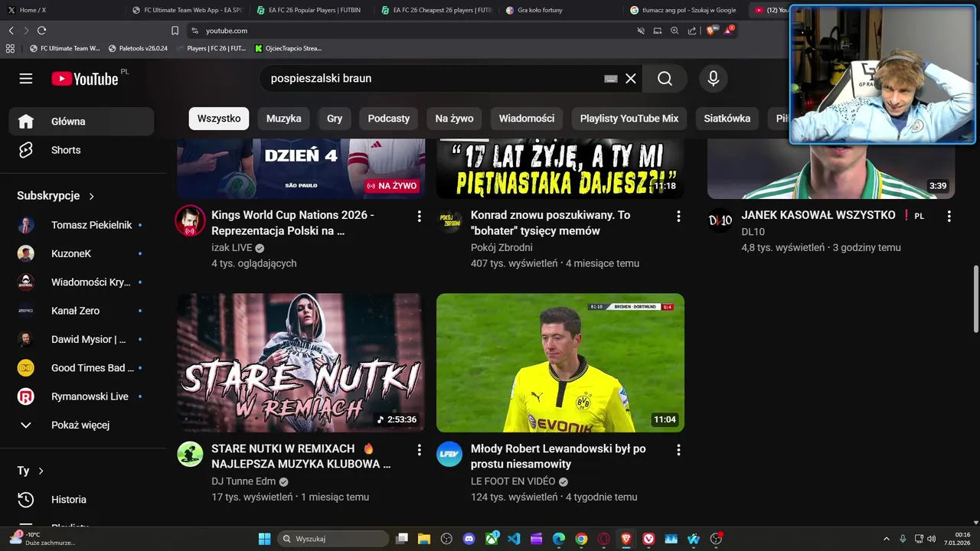
Task: Click the share icon in the address bar
Action: click(x=692, y=31)
